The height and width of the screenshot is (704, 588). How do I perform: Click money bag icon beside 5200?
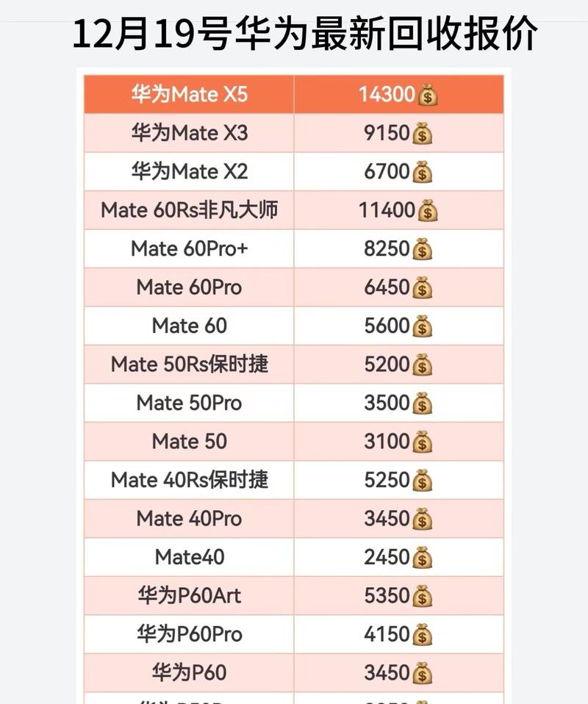(422, 365)
